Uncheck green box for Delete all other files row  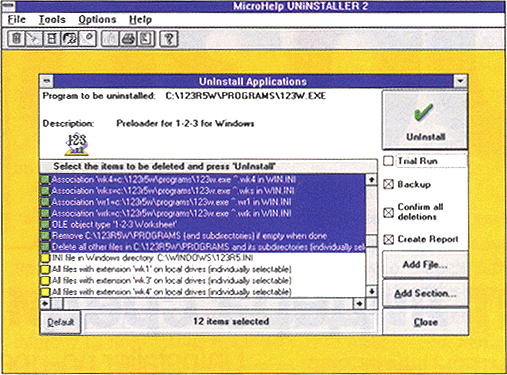[x=45, y=247]
